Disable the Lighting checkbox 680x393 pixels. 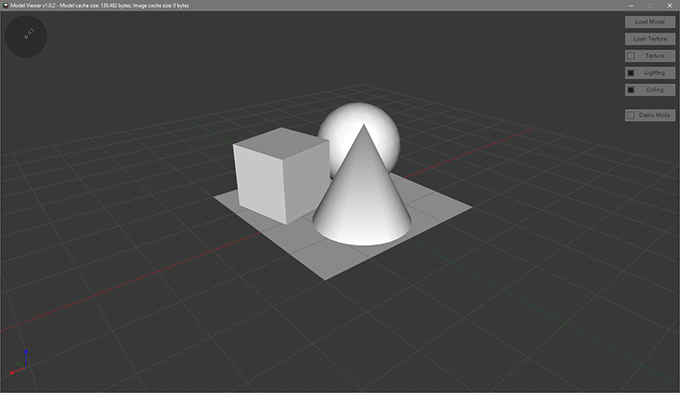pyautogui.click(x=631, y=73)
